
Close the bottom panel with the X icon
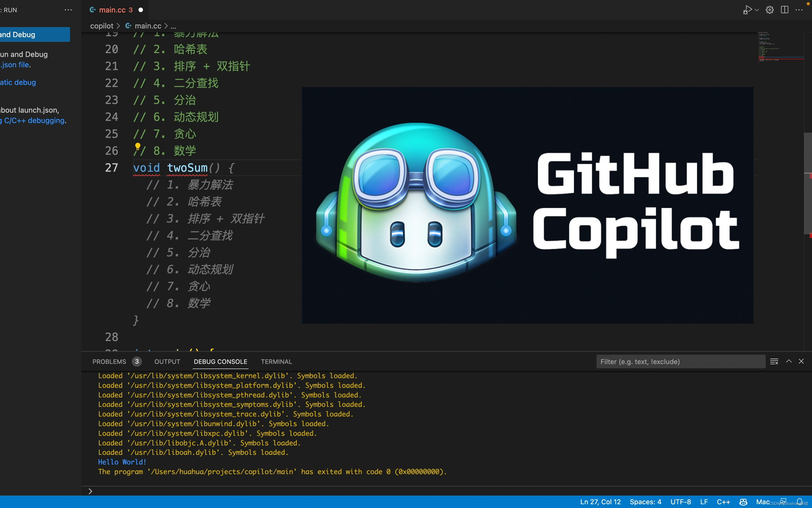pyautogui.click(x=801, y=361)
